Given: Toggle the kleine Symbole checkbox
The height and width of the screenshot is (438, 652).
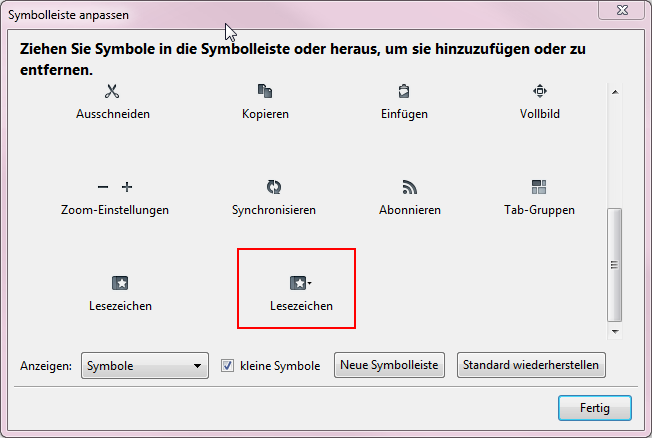Looking at the screenshot, I should (x=227, y=366).
